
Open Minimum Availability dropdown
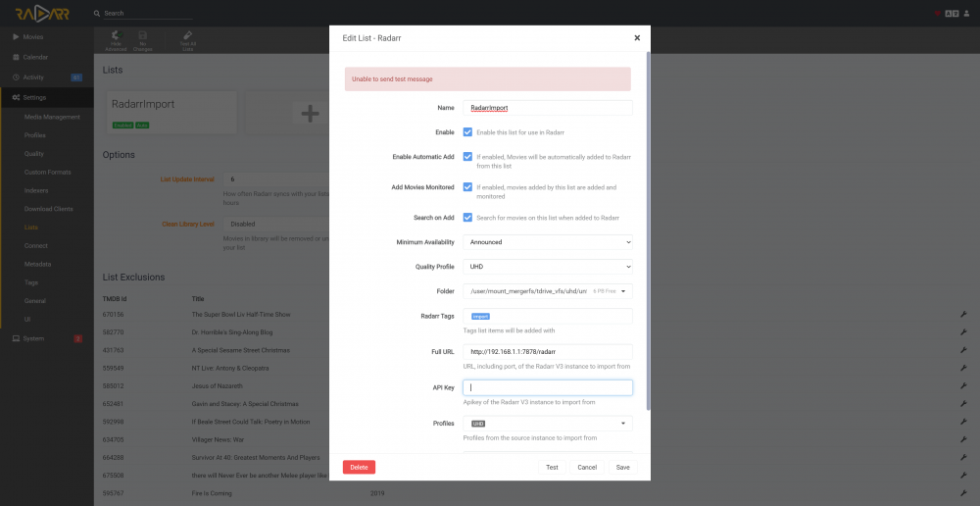pos(548,241)
